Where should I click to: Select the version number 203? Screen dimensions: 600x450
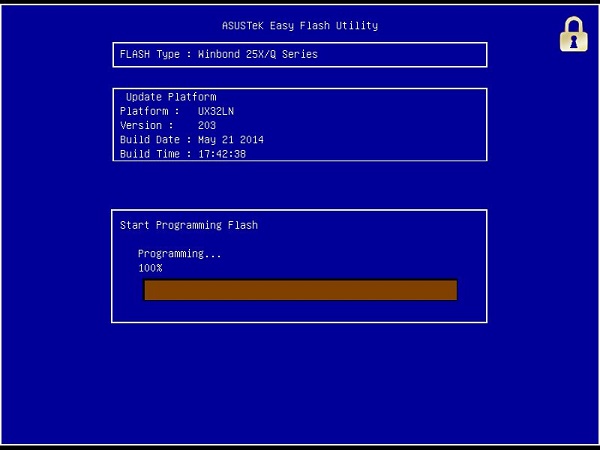coord(207,125)
